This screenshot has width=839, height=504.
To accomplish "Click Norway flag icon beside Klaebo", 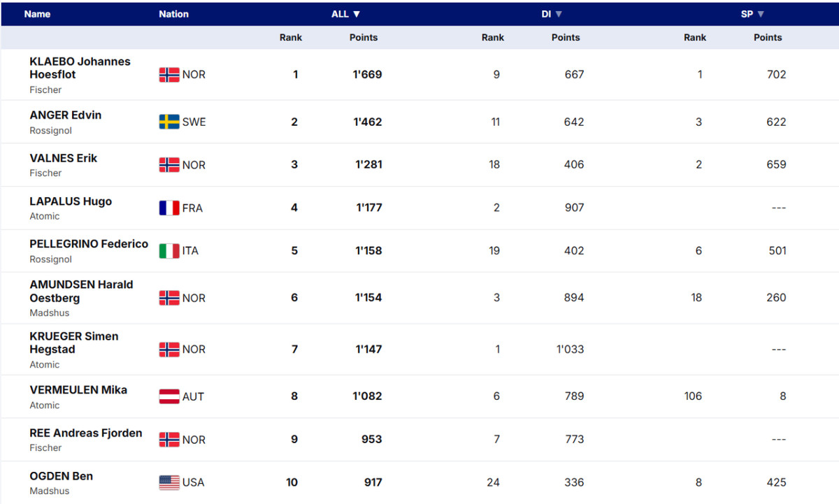I will [x=169, y=75].
